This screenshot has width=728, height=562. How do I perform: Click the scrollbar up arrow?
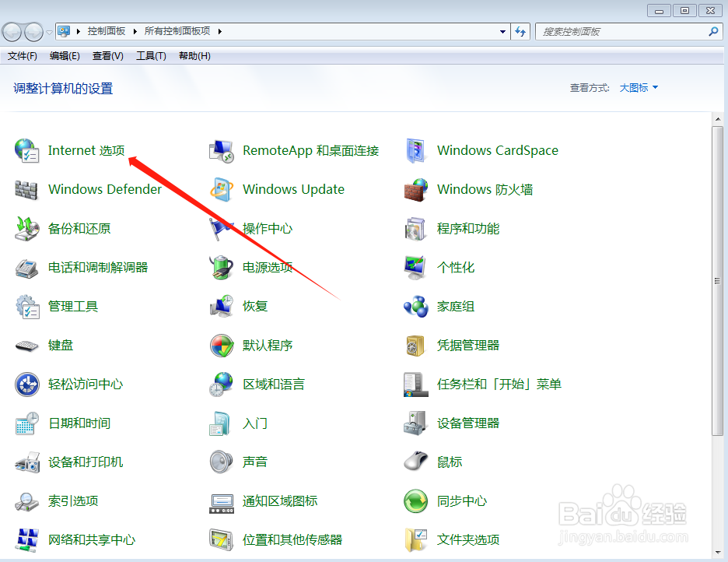(x=718, y=119)
